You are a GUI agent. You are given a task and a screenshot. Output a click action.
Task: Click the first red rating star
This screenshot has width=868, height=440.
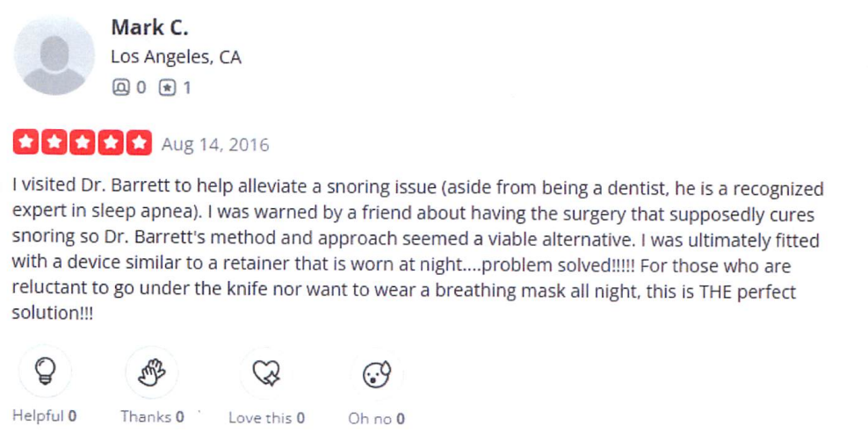[x=26, y=143]
